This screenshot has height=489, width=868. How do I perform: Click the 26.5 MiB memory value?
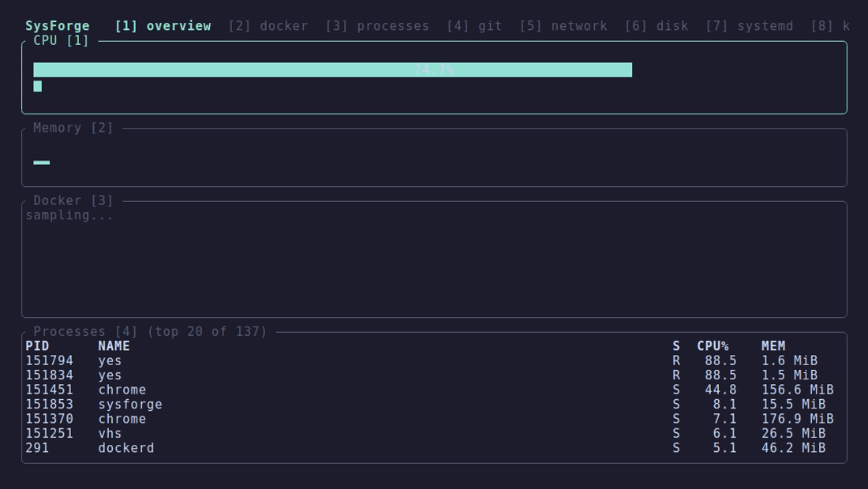tap(793, 433)
